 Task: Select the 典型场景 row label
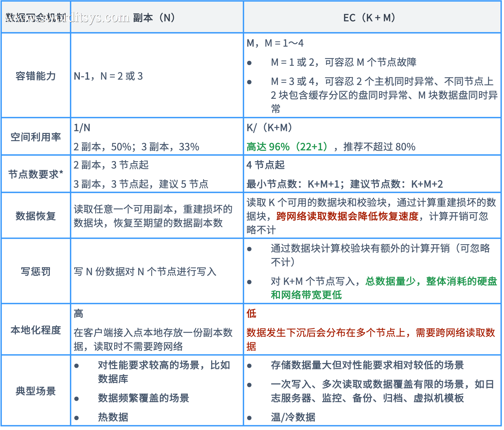coord(36,391)
